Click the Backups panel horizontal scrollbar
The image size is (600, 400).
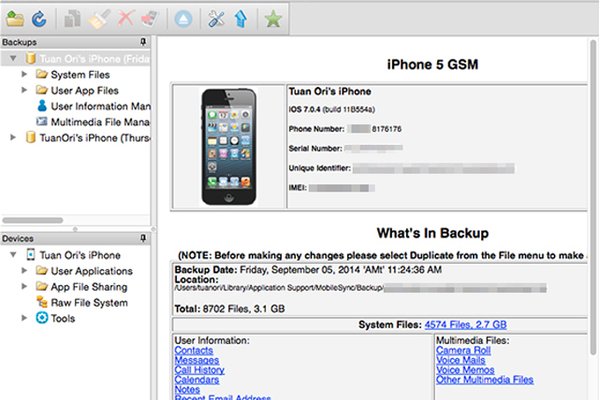coord(33,220)
